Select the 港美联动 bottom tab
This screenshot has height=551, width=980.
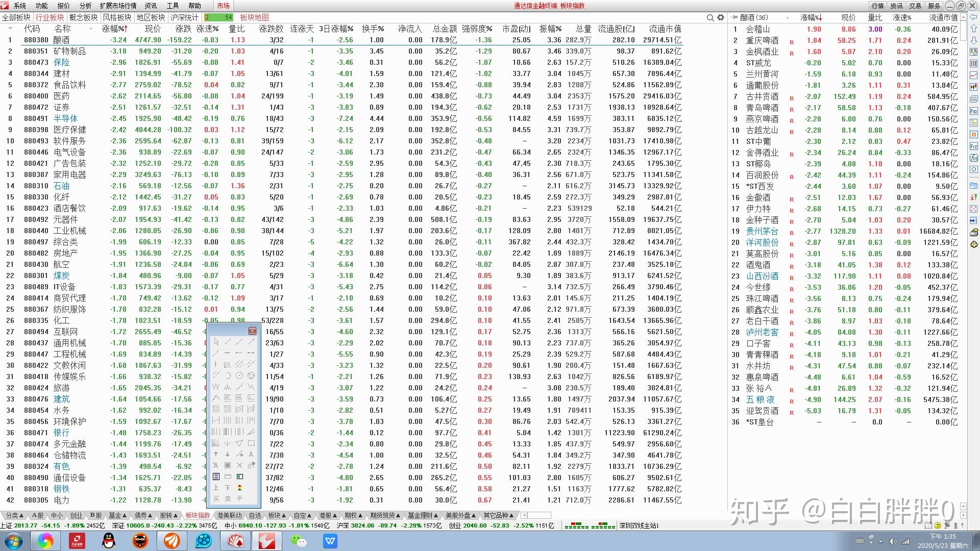(229, 515)
